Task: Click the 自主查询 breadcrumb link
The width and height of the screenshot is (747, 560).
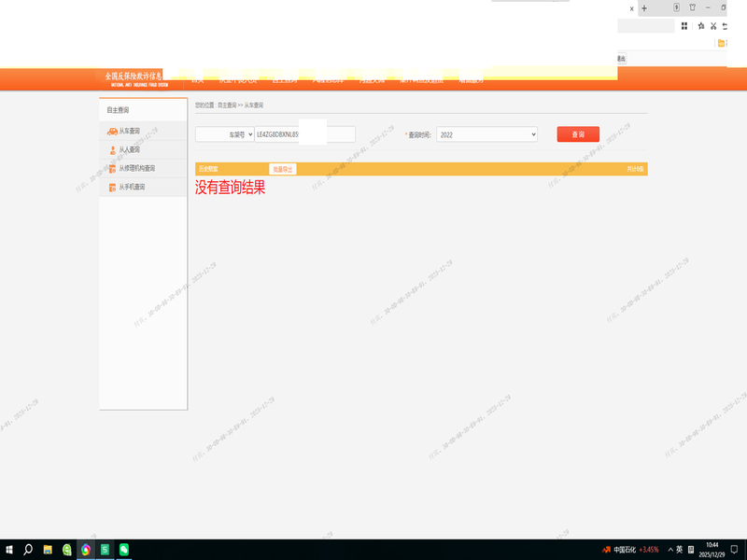Action: click(227, 106)
